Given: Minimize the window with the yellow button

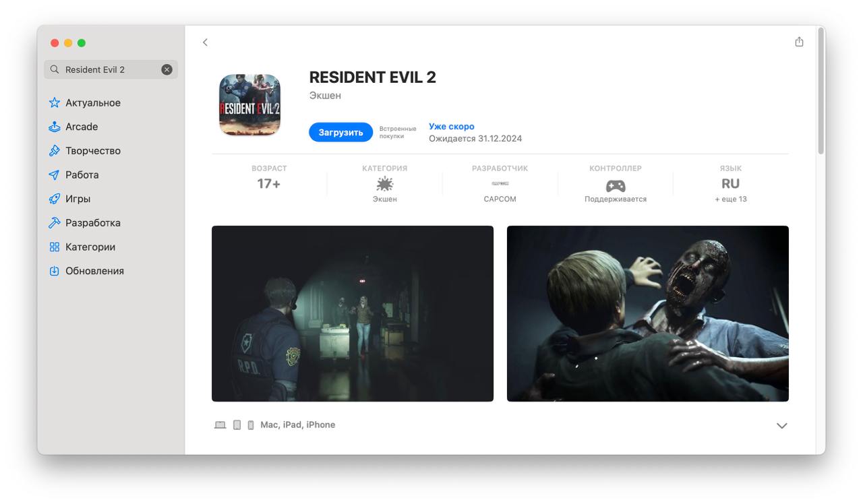Looking at the screenshot, I should tap(68, 43).
